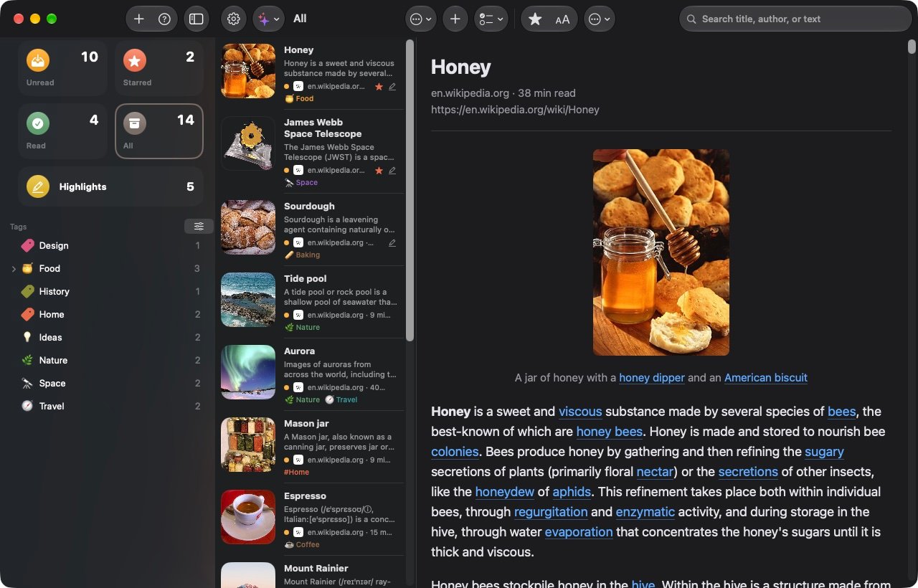Open the settings gear in the toolbar
This screenshot has height=588, width=918.
click(x=234, y=19)
